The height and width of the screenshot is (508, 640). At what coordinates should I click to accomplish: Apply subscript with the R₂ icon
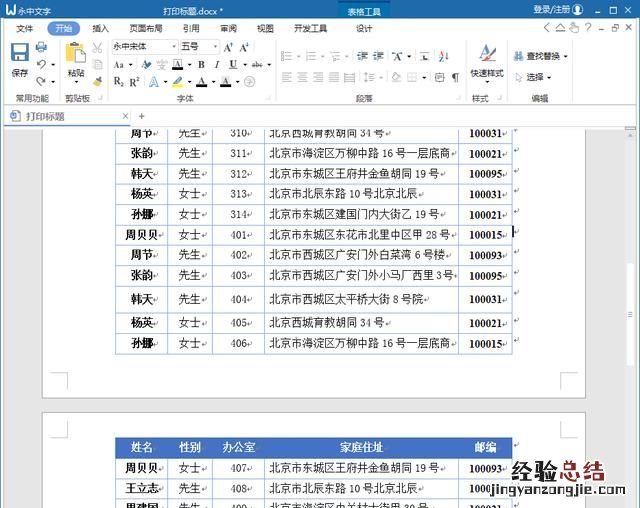118,82
